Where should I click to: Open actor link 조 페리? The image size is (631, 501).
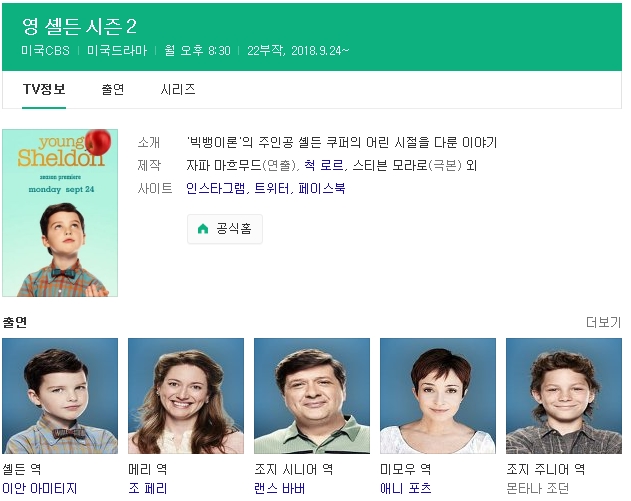point(150,488)
